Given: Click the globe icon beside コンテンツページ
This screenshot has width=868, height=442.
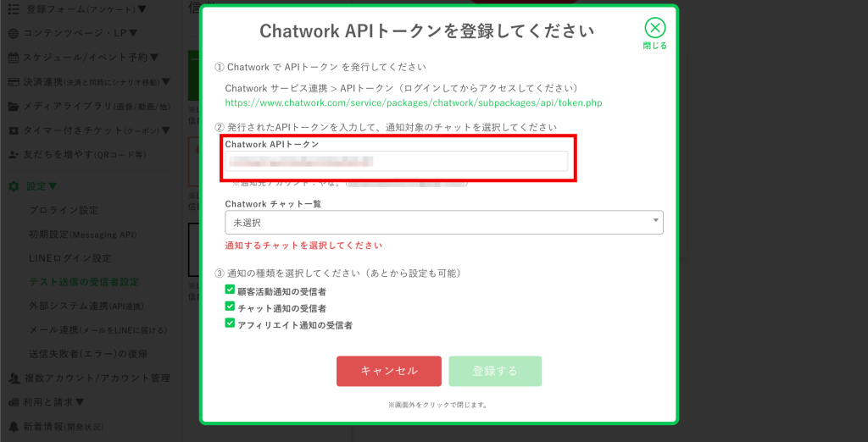Looking at the screenshot, I should 14,34.
